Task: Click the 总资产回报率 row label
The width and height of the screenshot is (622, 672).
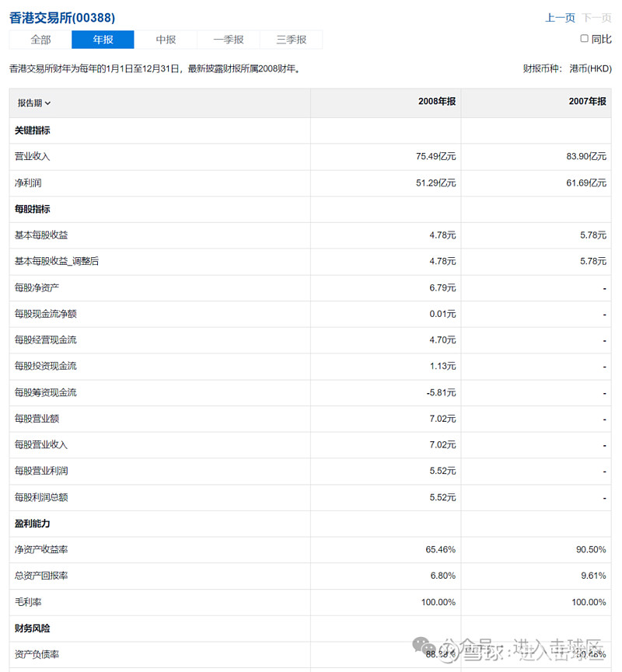Action: [41, 576]
